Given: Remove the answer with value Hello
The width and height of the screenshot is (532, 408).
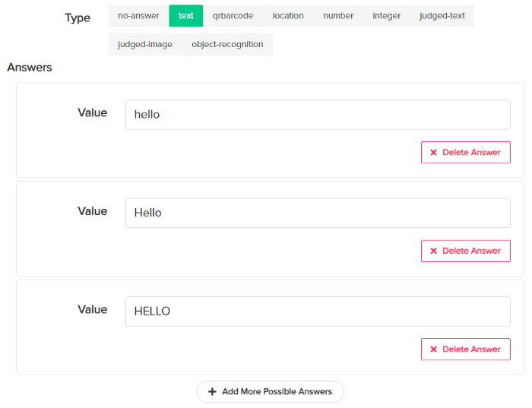Looking at the screenshot, I should click(x=466, y=251).
